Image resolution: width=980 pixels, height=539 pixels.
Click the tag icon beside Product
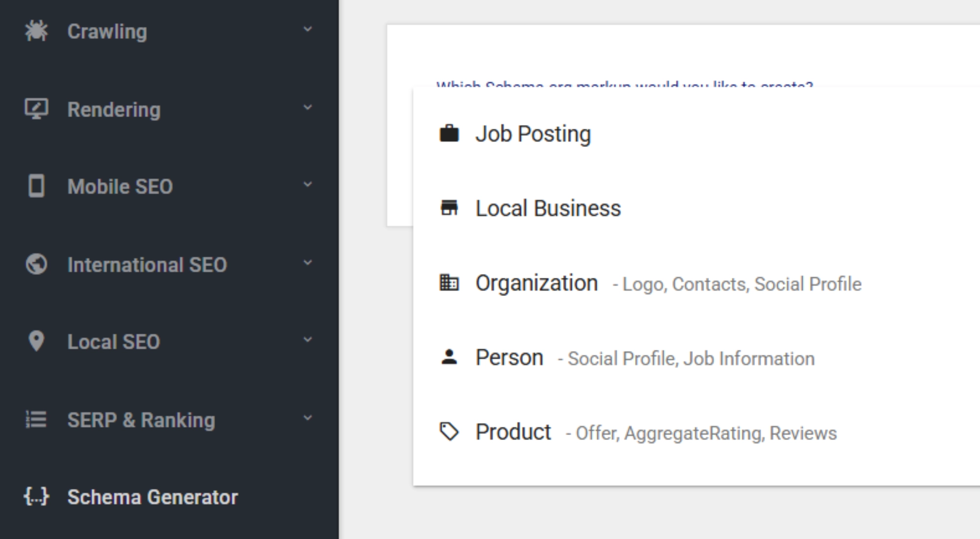449,431
